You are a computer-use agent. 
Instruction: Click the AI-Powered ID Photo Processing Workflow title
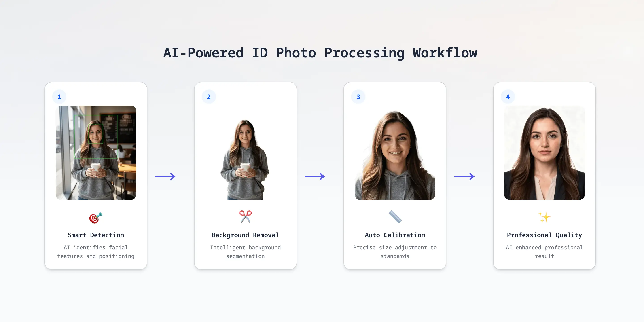(x=320, y=53)
